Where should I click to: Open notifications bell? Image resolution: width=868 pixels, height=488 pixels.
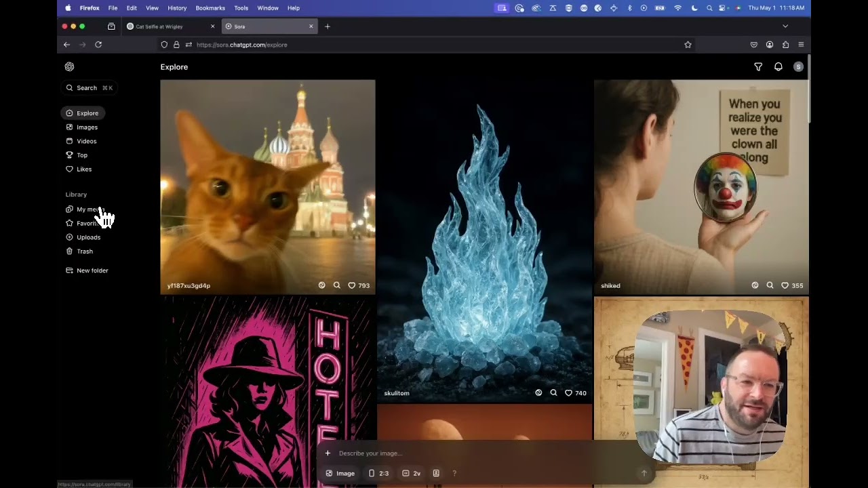click(778, 66)
